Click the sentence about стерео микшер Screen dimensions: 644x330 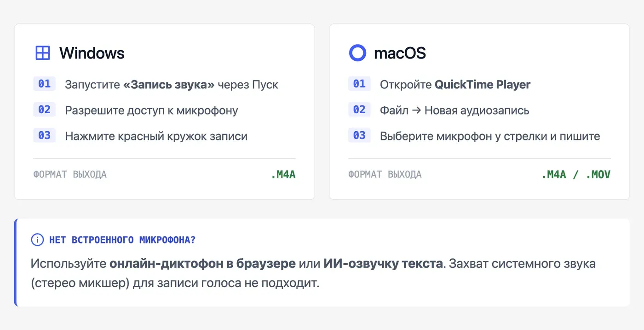pos(314,273)
